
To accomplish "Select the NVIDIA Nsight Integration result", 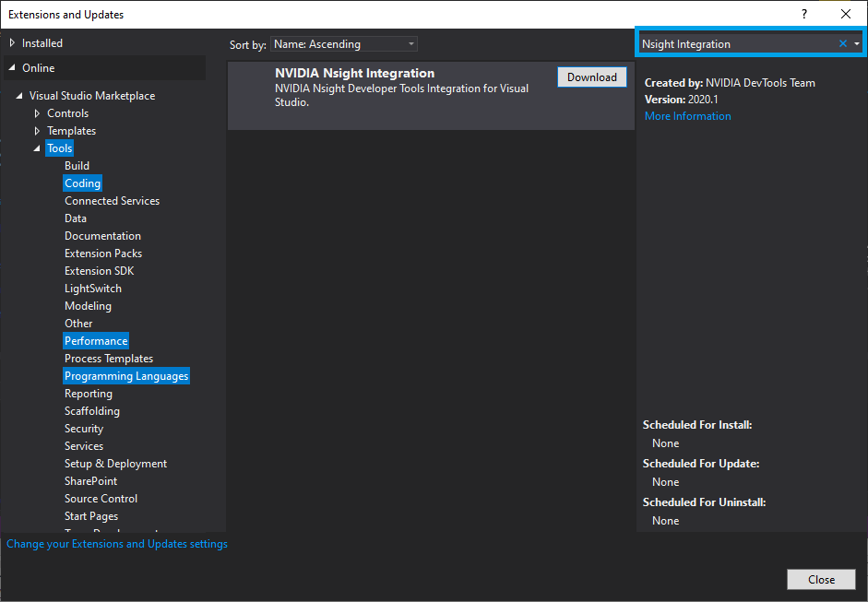I will (x=431, y=96).
